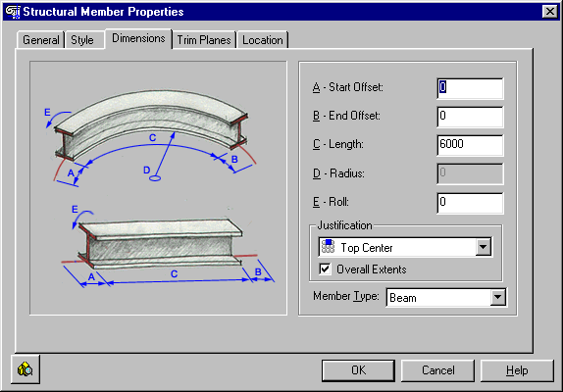
Task: Focus the Start Offset input field
Action: [470, 88]
